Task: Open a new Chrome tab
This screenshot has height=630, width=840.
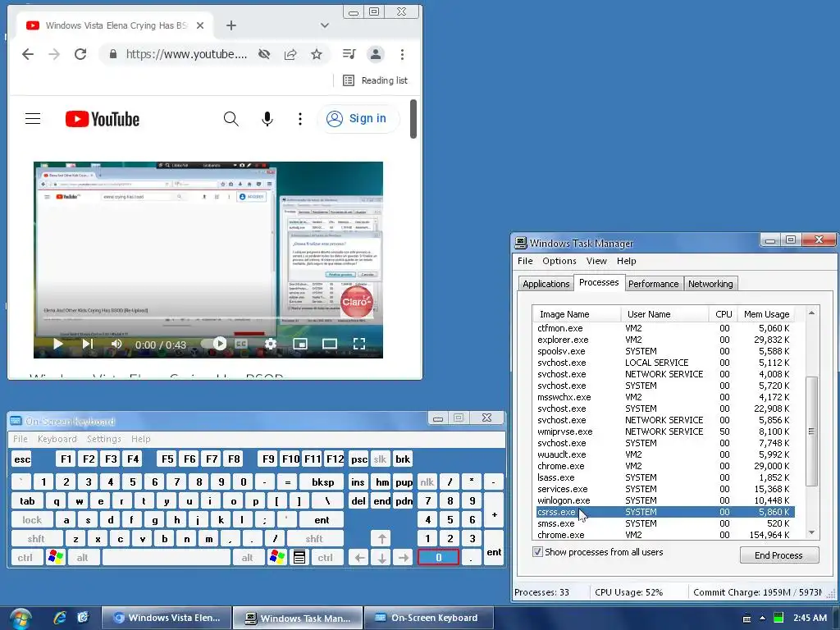Action: point(231,25)
